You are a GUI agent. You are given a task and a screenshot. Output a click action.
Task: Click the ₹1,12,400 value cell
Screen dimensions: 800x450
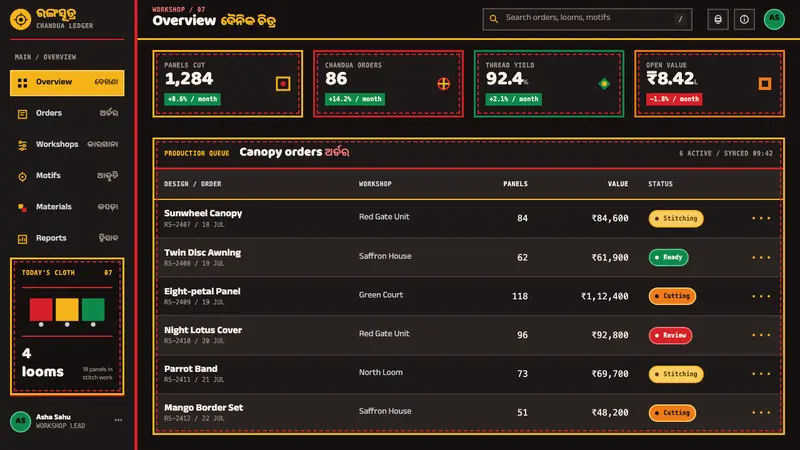[605, 296]
